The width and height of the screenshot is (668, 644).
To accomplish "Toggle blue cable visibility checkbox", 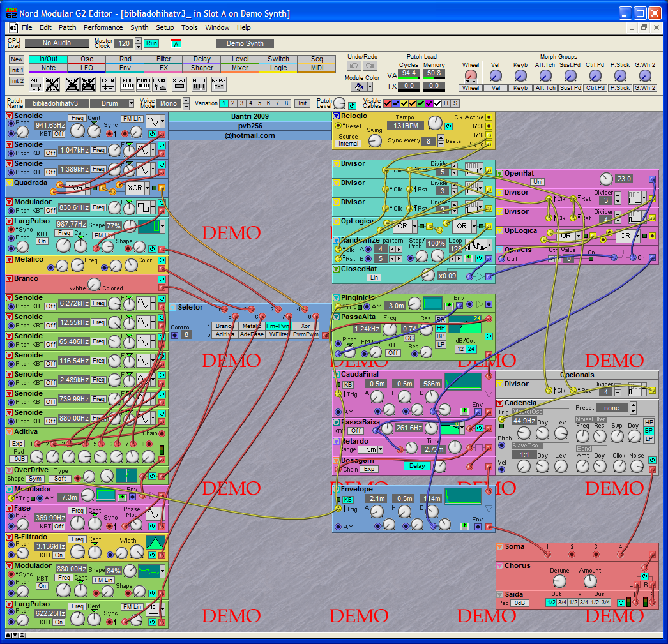I will tap(396, 103).
